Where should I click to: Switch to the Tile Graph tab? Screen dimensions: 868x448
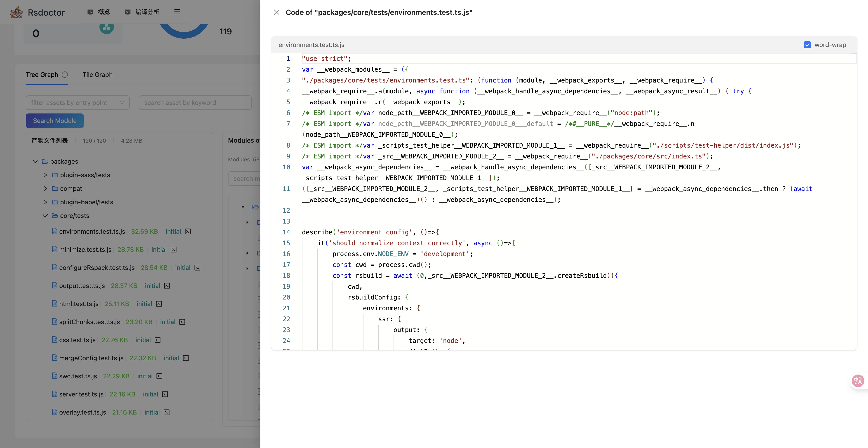[98, 74]
